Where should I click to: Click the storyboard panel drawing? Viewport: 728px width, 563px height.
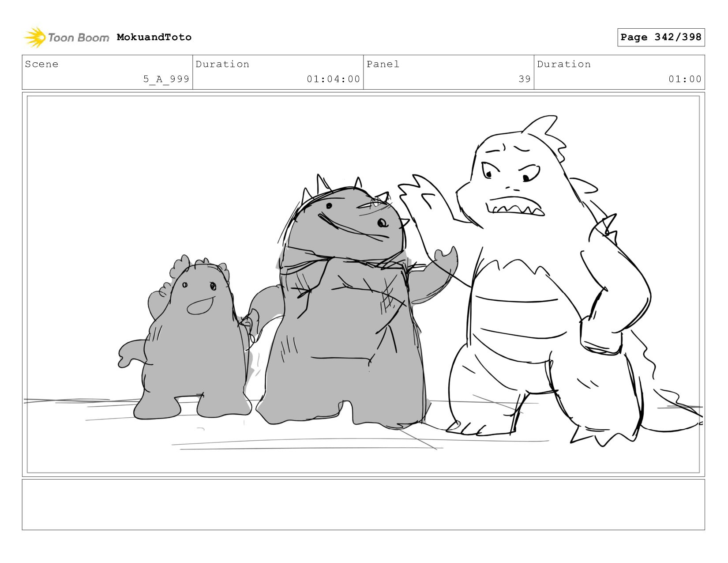(x=363, y=284)
